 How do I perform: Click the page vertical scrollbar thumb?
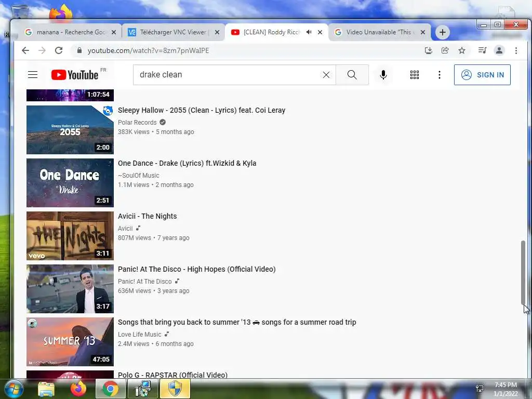coord(523,272)
